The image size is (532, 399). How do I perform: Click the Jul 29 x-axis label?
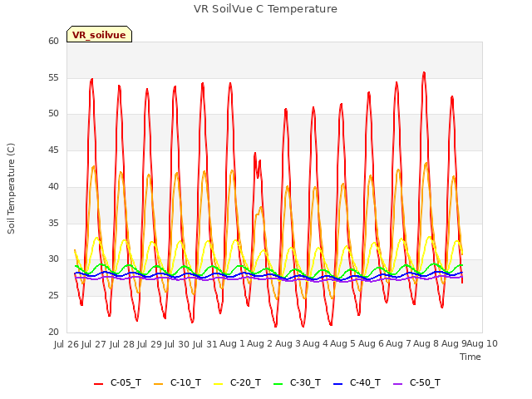pos(150,344)
